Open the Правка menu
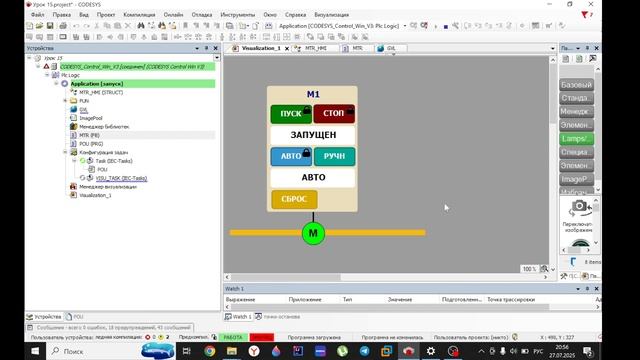 click(62, 15)
